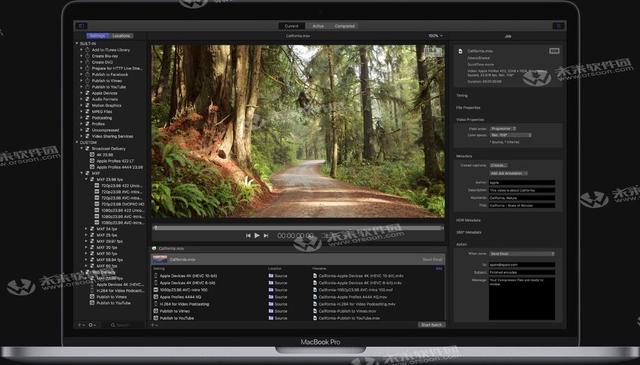This screenshot has height=365, width=640.
Task: Expand Add to iTunes Library destination
Action: tap(81, 50)
